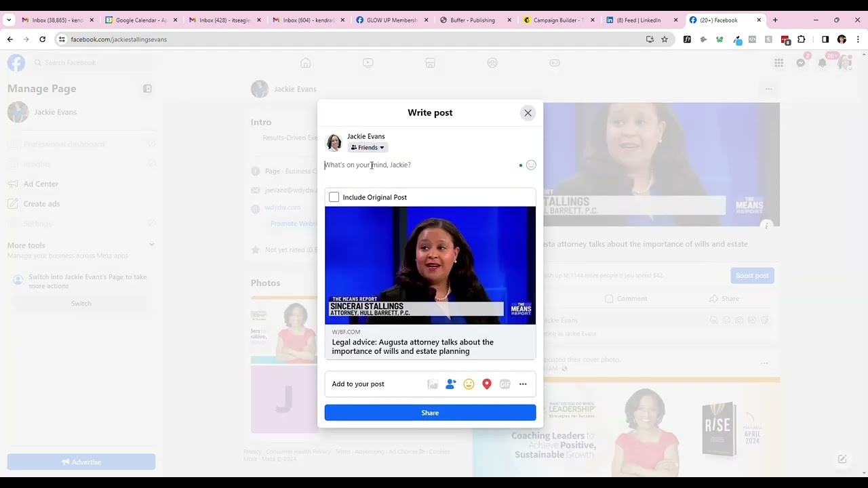Open Chrome menu three dots
Viewport: 868px width, 488px height.
pos(858,39)
